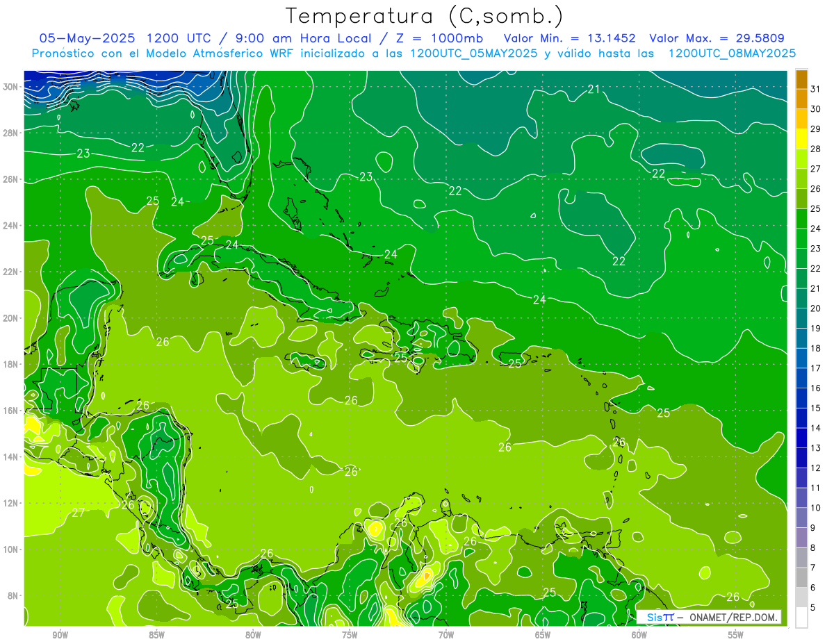Click the legend value label 5
Image resolution: width=834 pixels, height=644 pixels.
pyautogui.click(x=813, y=607)
